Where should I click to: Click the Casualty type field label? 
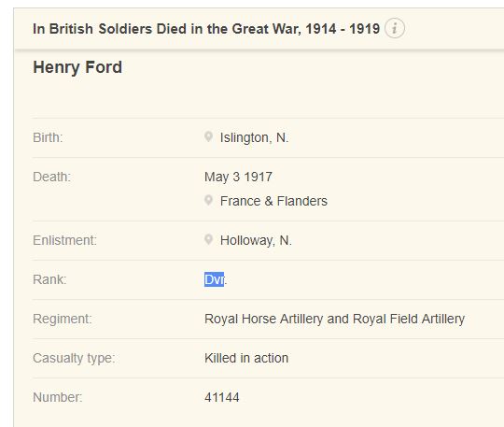click(74, 358)
